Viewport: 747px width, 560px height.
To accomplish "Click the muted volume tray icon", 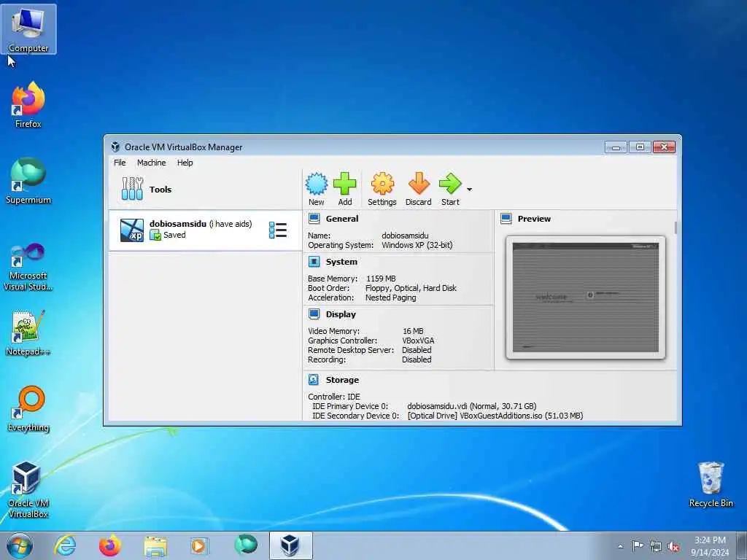I will (673, 547).
